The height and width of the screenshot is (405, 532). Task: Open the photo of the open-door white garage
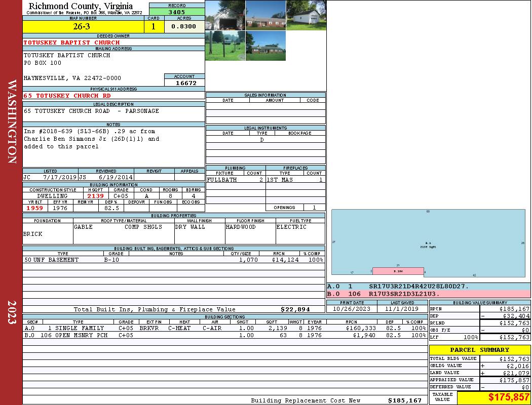[225, 15]
